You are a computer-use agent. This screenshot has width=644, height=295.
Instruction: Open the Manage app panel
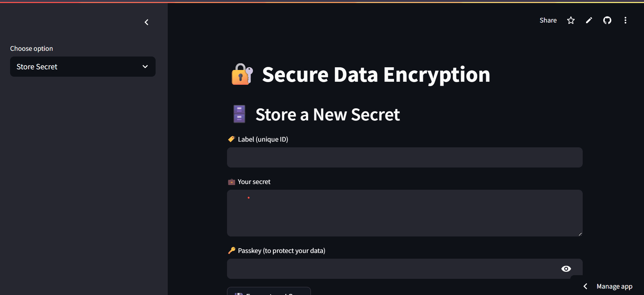coord(614,286)
